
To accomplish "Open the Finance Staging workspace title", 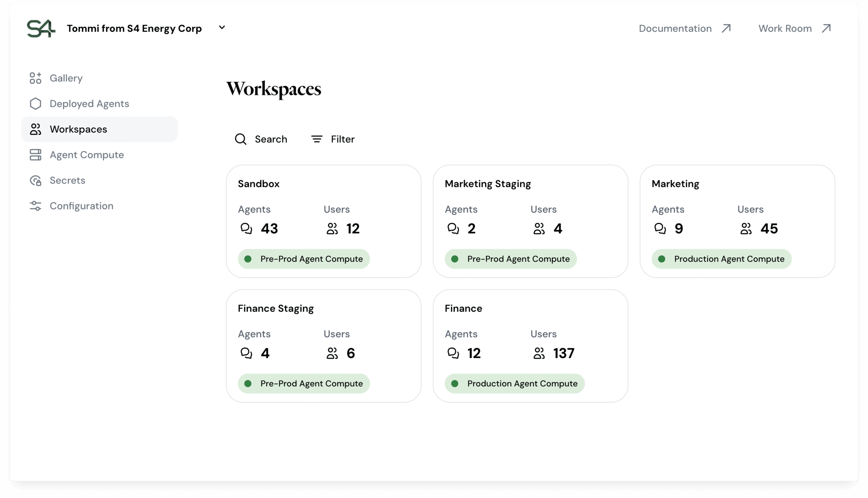I will coord(276,309).
